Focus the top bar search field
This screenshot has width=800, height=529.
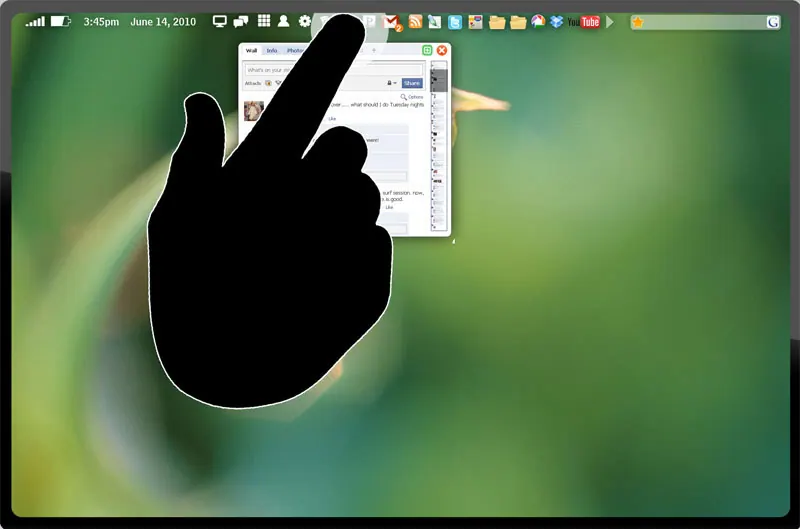(x=705, y=22)
